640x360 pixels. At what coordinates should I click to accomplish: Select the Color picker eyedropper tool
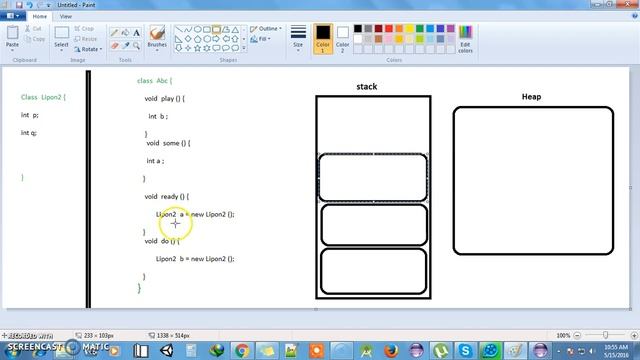click(125, 46)
